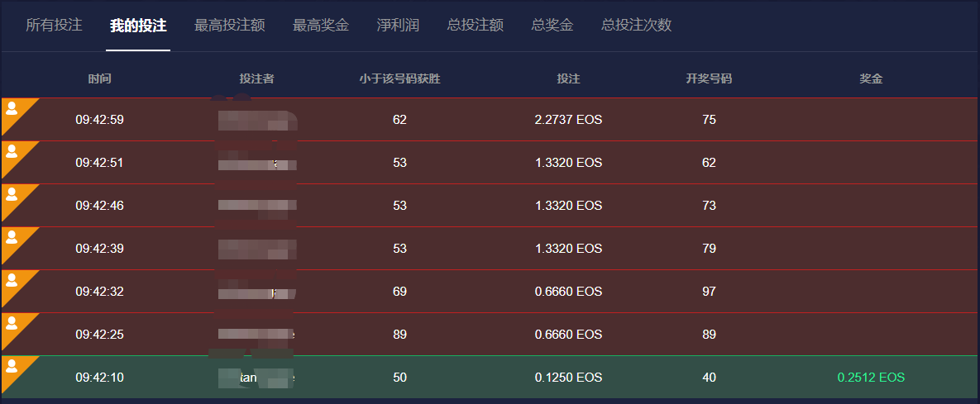Click the user icon on the 09:42:59 row
Image resolution: width=980 pixels, height=404 pixels.
[x=12, y=109]
